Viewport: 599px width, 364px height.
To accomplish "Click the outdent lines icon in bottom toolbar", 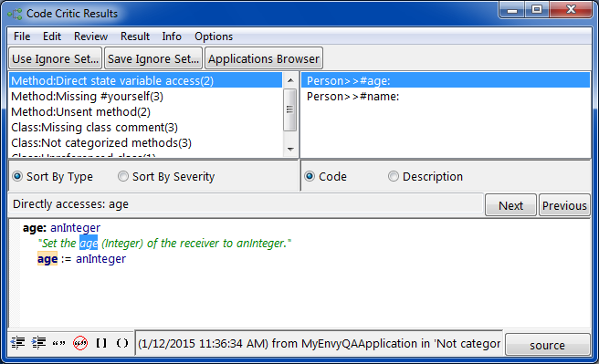I will pos(17,343).
